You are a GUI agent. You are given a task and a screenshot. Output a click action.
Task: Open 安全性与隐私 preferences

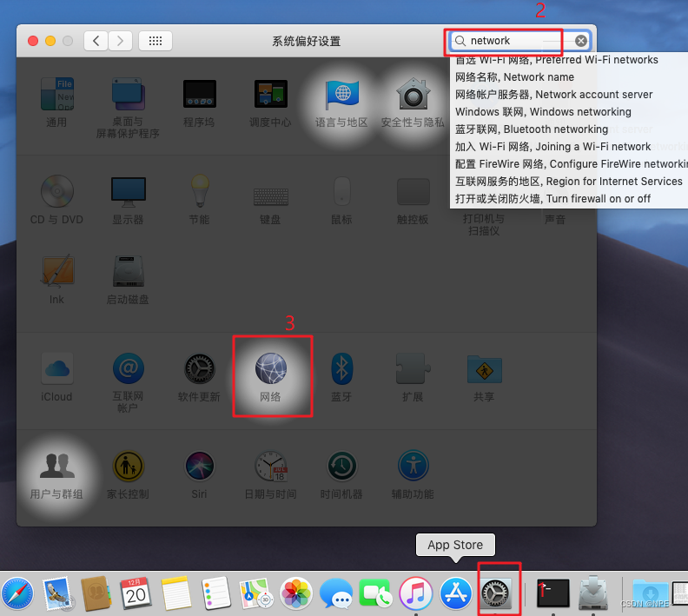click(x=413, y=103)
